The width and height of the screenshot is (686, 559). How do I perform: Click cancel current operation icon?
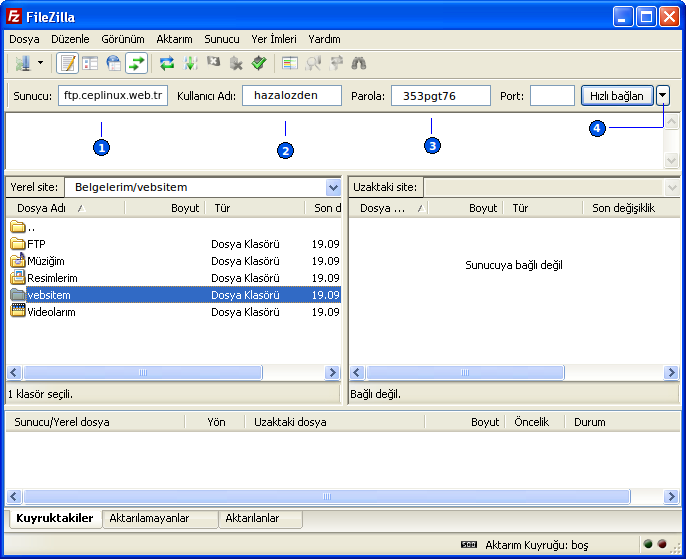point(213,63)
